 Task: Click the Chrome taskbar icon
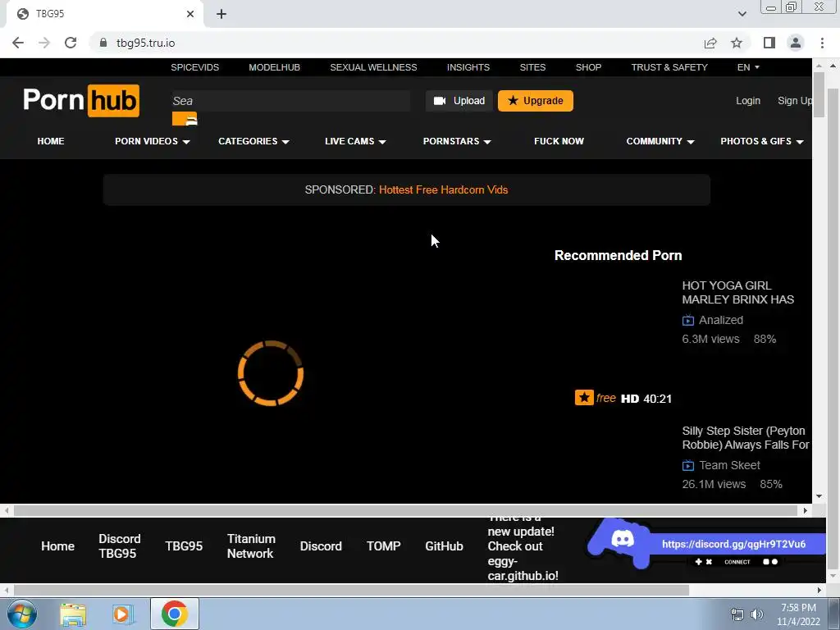(x=174, y=614)
